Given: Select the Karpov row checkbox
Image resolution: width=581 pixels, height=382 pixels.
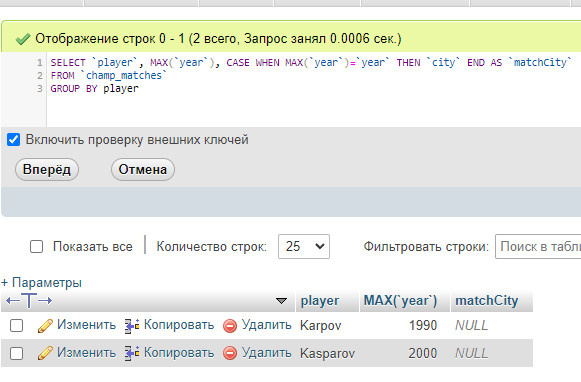Looking at the screenshot, I should pyautogui.click(x=16, y=326).
